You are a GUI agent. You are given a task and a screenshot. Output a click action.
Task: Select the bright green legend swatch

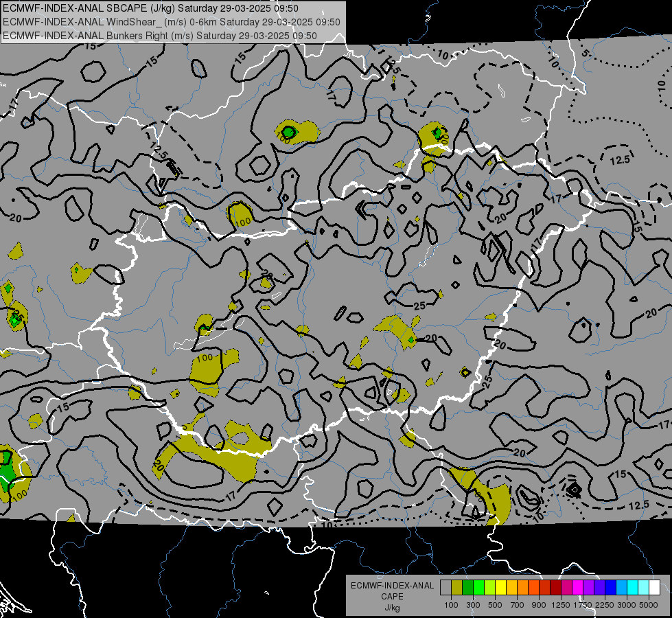coord(478,588)
